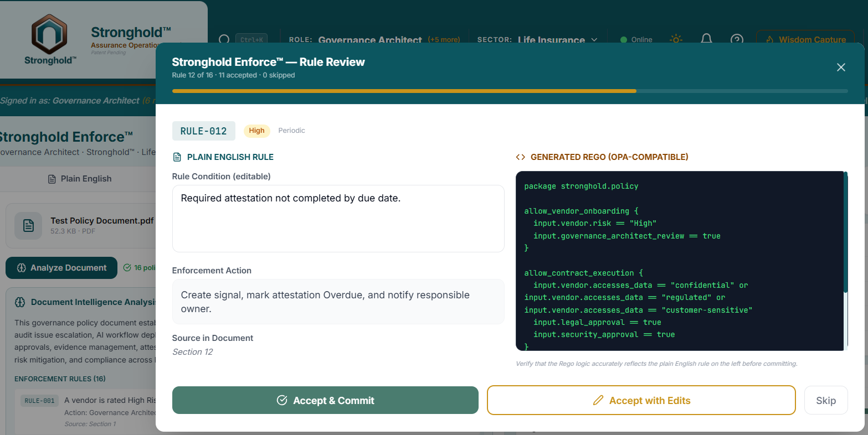Select RULE-001 in the enforcement rules list

click(x=40, y=401)
